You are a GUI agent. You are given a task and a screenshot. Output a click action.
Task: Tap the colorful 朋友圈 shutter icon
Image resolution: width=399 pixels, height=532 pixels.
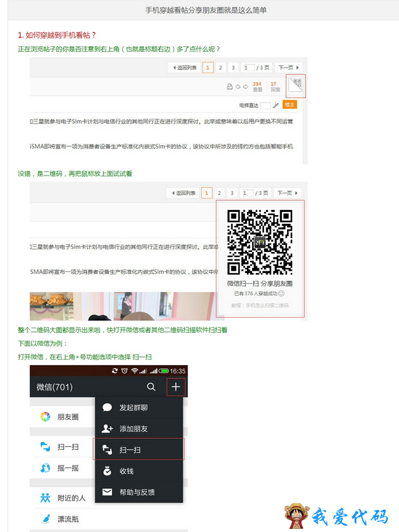(x=45, y=416)
